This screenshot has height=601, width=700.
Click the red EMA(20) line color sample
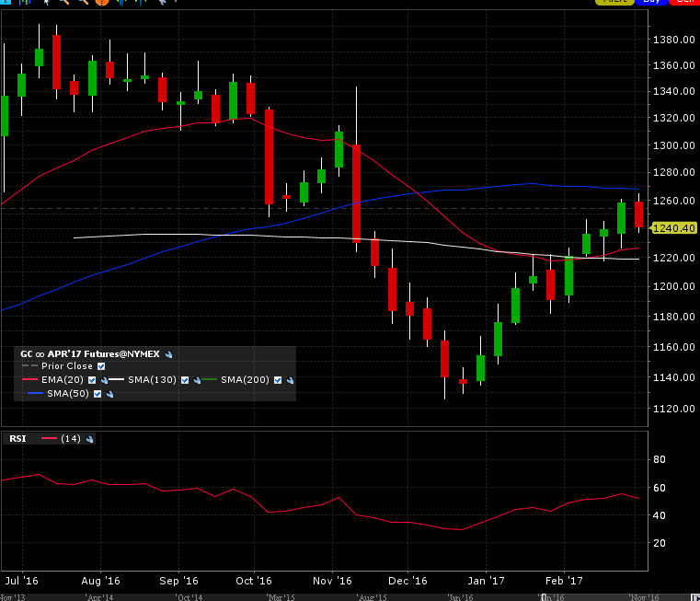pyautogui.click(x=29, y=380)
